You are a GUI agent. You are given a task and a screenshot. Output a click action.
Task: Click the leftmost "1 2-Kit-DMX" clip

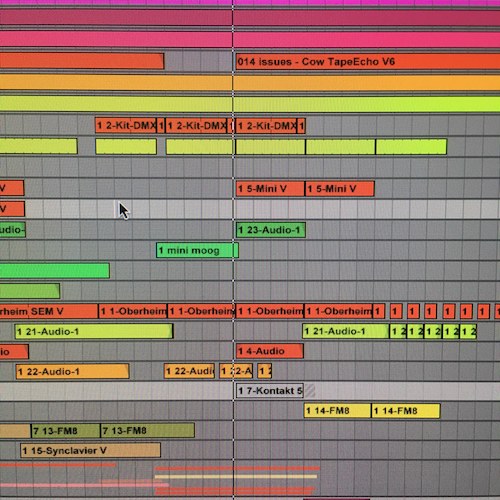(x=126, y=126)
